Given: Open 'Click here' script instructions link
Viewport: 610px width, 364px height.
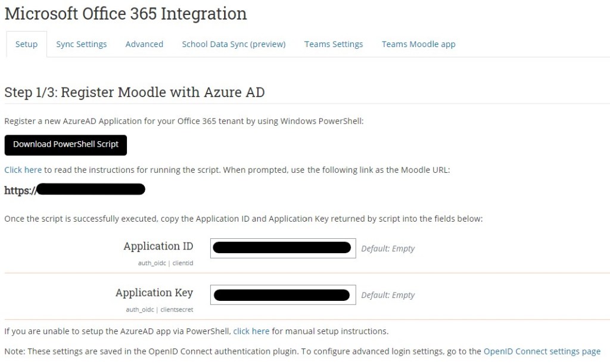Looking at the screenshot, I should [23, 170].
